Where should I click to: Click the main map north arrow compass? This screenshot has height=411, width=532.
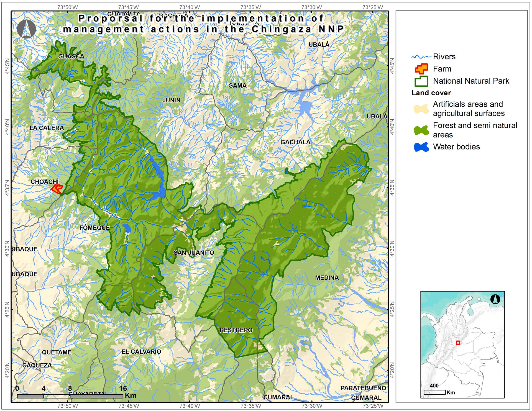tap(26, 29)
